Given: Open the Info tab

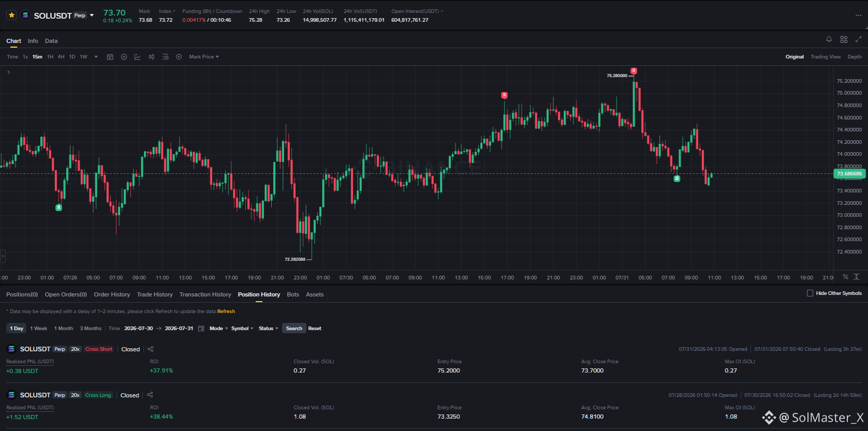Looking at the screenshot, I should (x=33, y=41).
